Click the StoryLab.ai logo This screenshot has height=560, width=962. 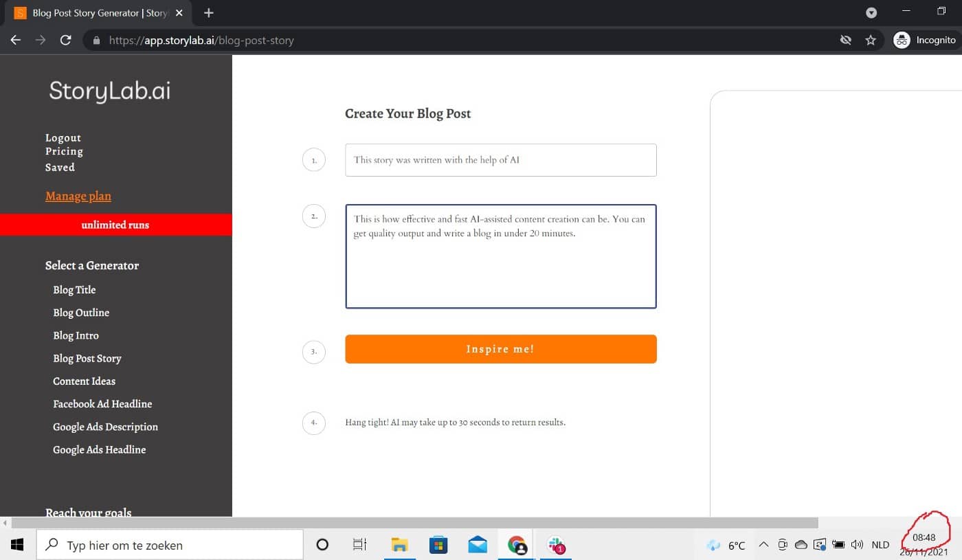coord(110,91)
